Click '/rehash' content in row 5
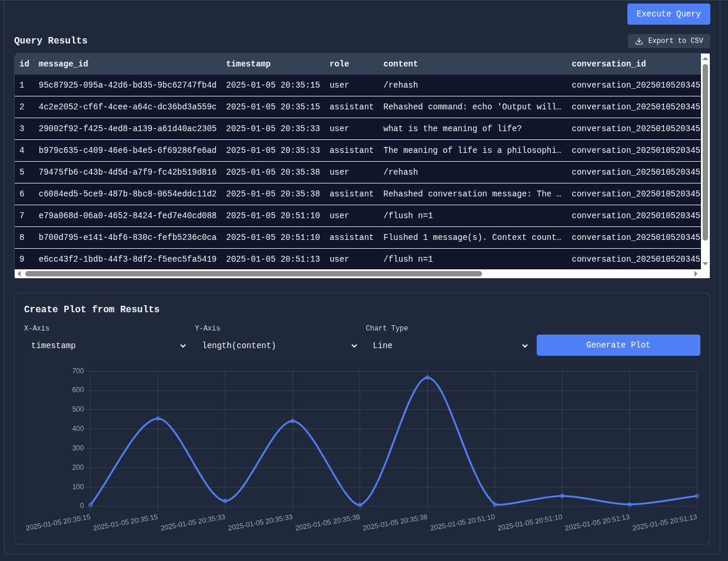This screenshot has width=728, height=561. click(x=401, y=172)
